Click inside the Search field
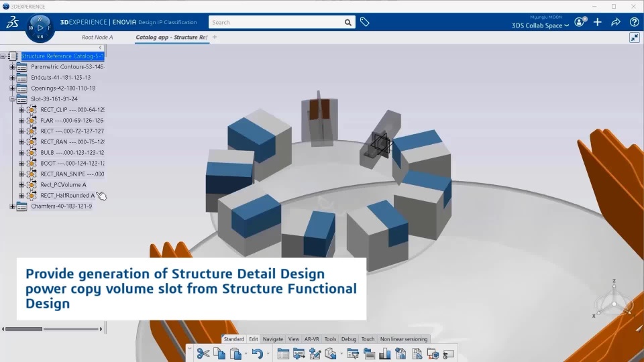Screen dimensions: 644x362 click(x=275, y=22)
